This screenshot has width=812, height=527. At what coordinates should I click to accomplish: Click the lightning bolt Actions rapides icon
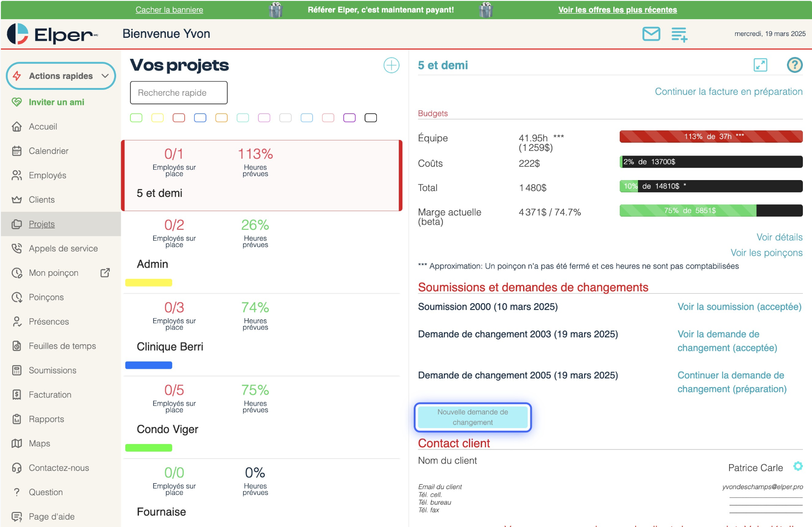tap(17, 76)
